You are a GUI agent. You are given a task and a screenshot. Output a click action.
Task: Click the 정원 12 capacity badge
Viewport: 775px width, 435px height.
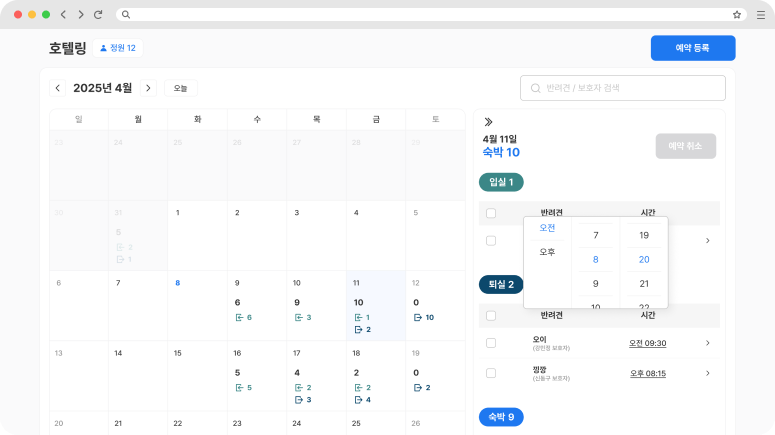point(118,48)
